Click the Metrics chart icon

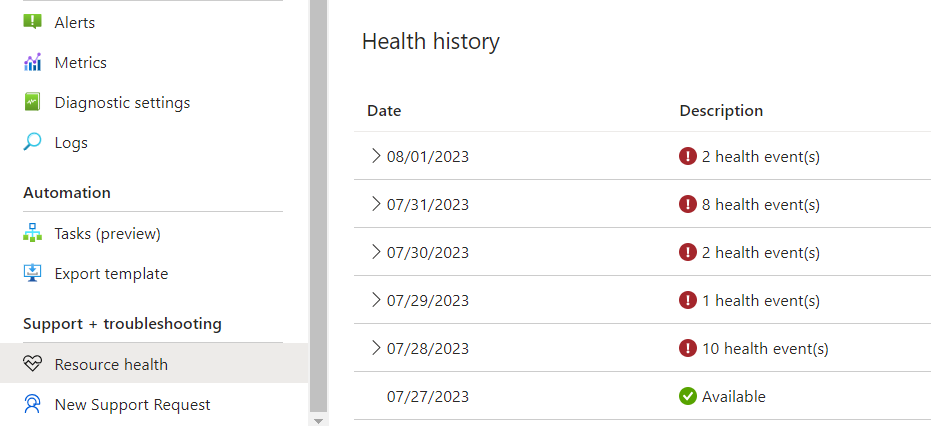(32, 62)
